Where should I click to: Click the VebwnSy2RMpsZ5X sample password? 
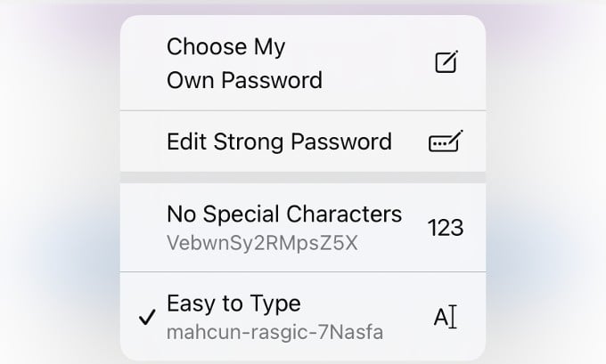[x=262, y=243]
